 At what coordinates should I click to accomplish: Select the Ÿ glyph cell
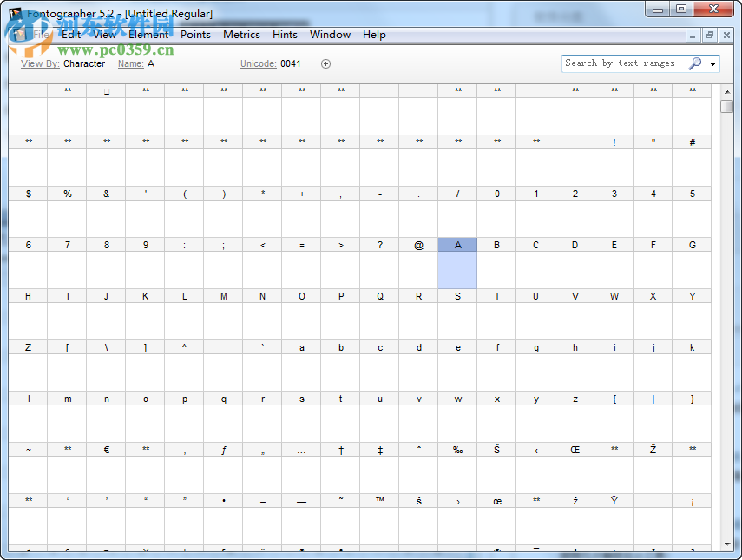coord(614,519)
